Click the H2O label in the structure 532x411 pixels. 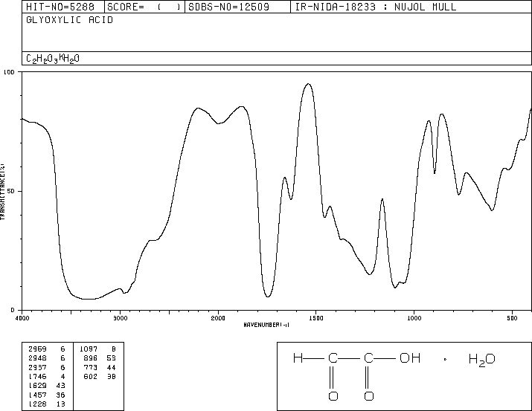pos(482,360)
